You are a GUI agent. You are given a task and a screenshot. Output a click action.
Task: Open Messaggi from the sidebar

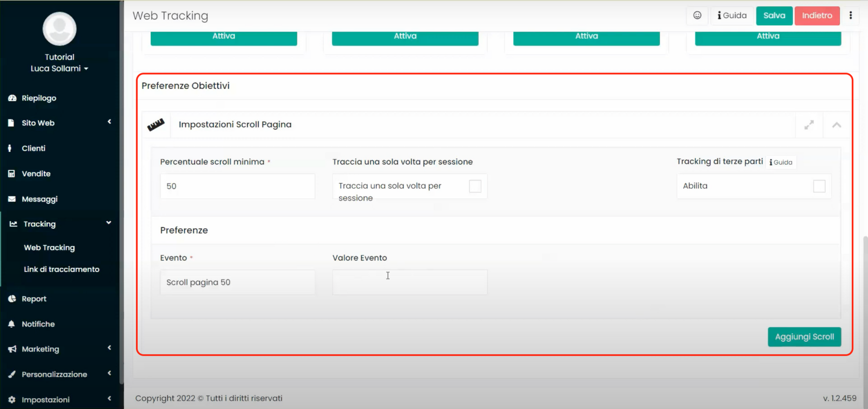click(x=39, y=199)
